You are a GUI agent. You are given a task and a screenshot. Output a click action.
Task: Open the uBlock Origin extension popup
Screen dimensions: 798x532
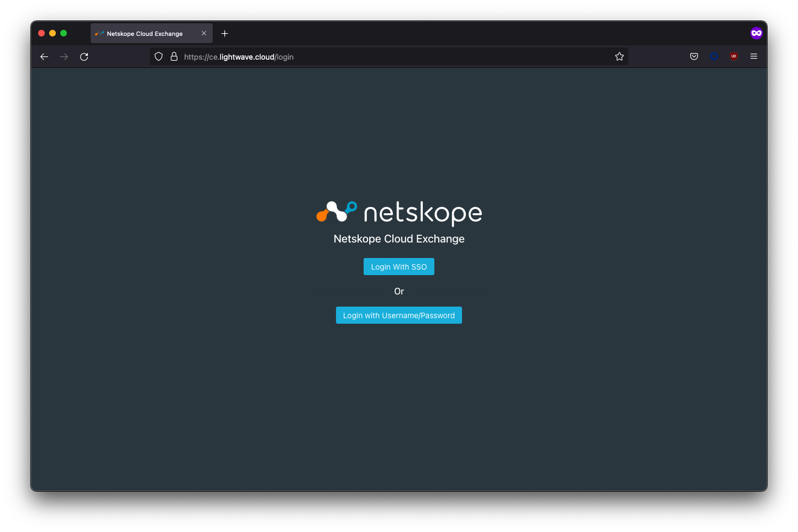pos(734,56)
